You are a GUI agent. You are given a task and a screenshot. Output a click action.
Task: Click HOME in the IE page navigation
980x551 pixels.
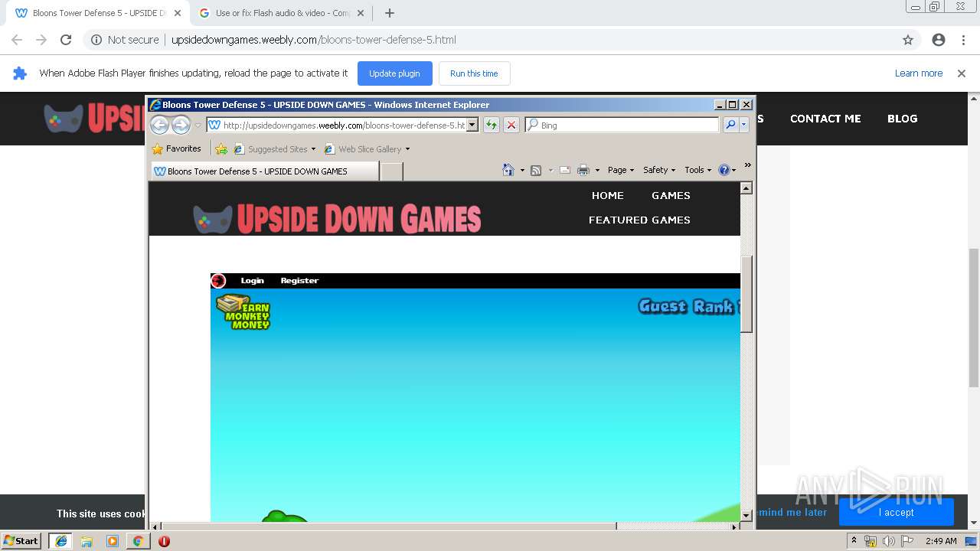(607, 195)
